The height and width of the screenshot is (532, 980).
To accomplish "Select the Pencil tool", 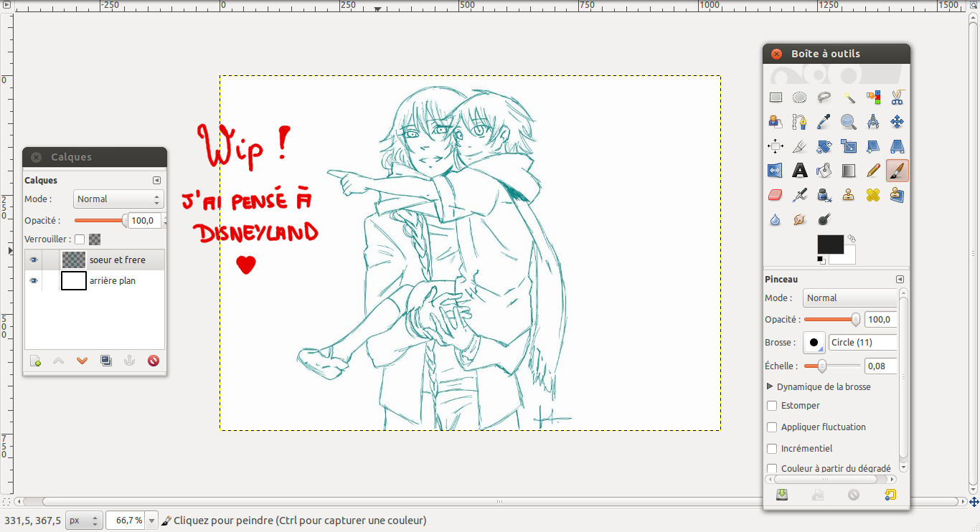I will [873, 171].
